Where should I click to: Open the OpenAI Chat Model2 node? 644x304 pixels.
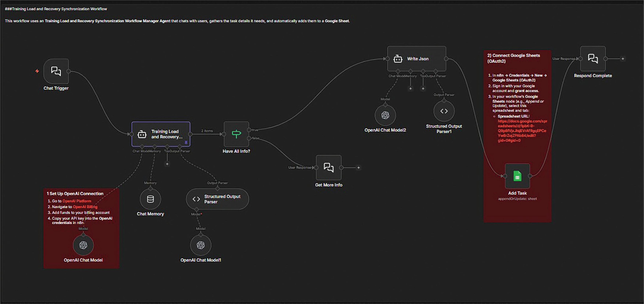tap(385, 115)
